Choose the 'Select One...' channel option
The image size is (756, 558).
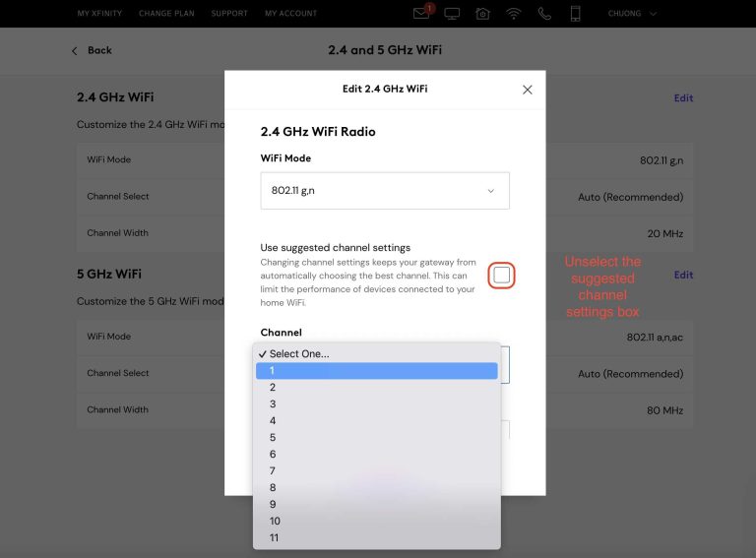(377, 353)
